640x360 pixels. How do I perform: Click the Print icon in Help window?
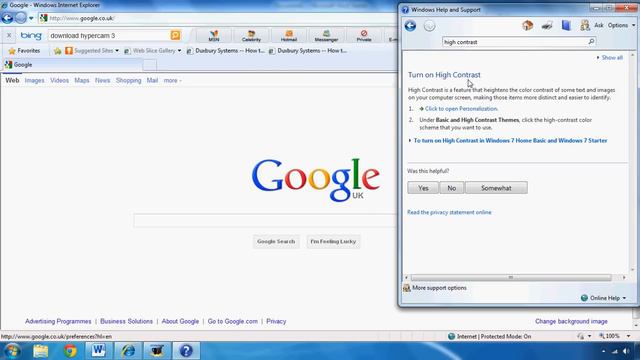tap(547, 26)
